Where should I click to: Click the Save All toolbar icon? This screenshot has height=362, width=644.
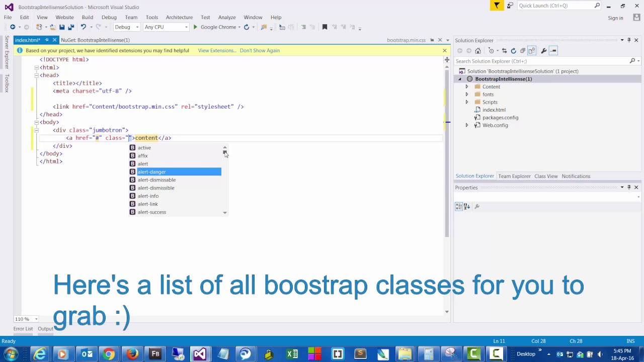(71, 27)
